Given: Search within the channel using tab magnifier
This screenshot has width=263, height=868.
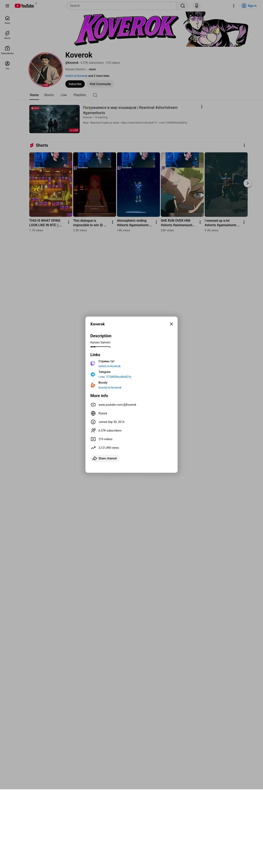Looking at the screenshot, I should 95,95.
